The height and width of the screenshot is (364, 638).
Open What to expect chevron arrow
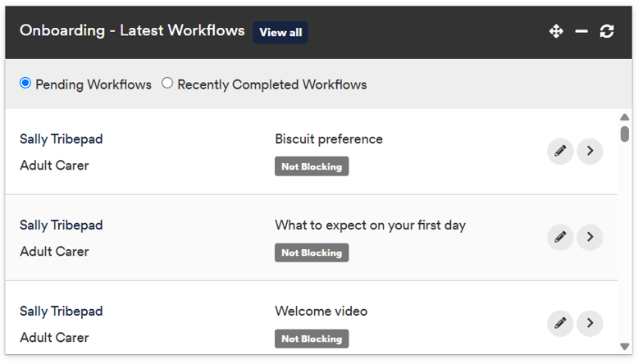590,237
